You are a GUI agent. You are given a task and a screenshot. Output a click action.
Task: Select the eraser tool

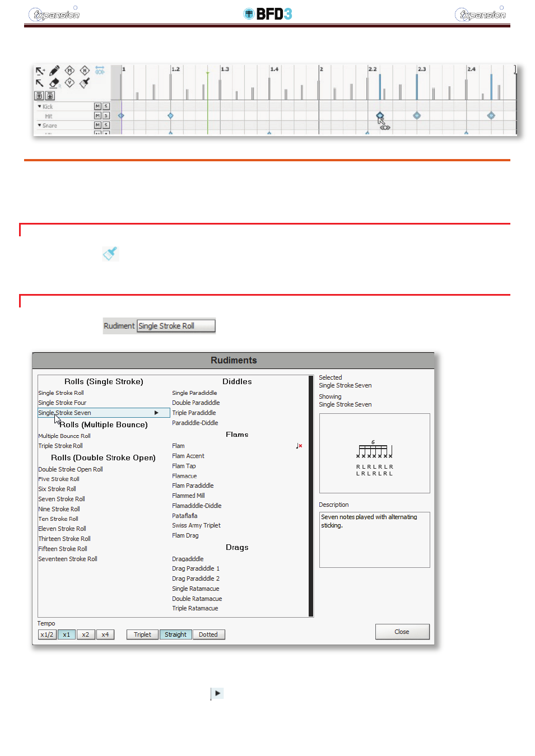54,83
